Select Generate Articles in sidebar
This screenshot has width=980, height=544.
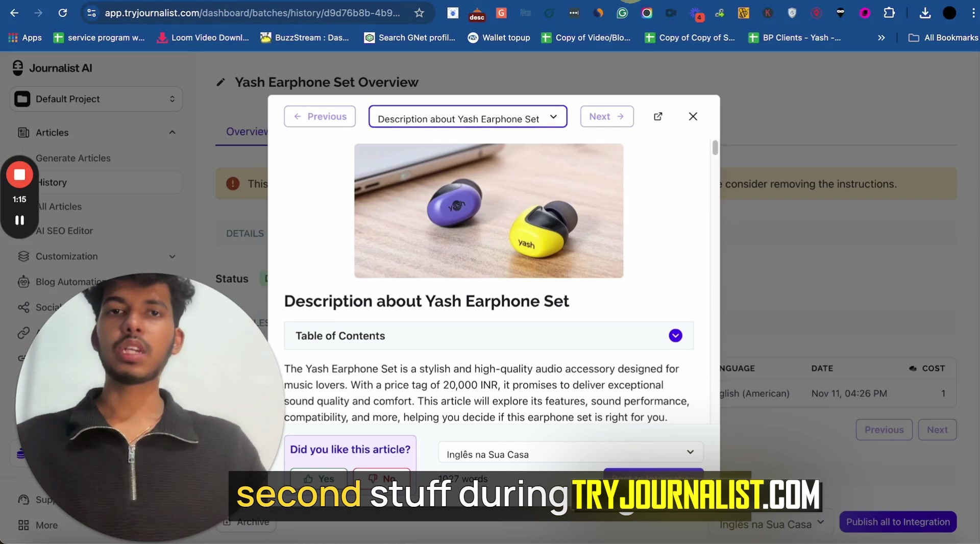coord(73,158)
